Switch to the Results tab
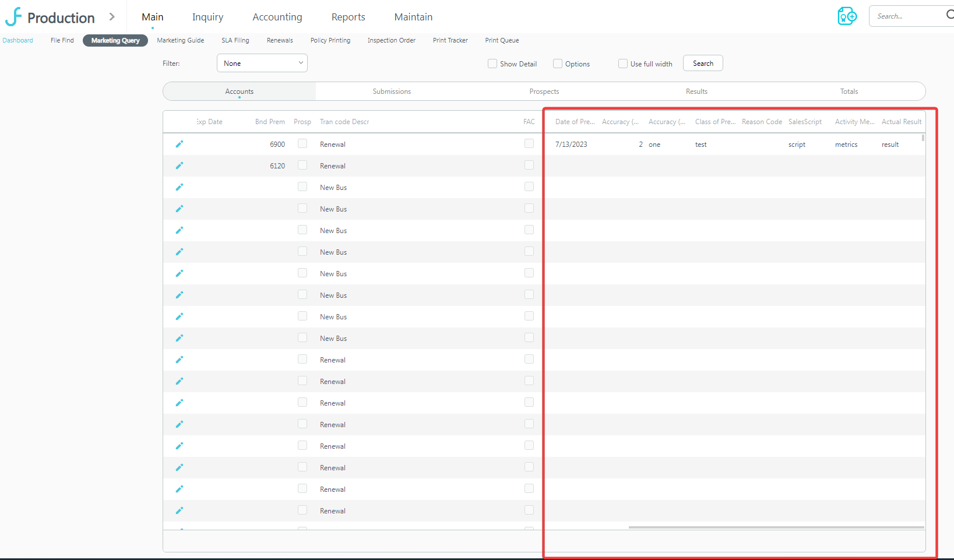 pyautogui.click(x=696, y=91)
